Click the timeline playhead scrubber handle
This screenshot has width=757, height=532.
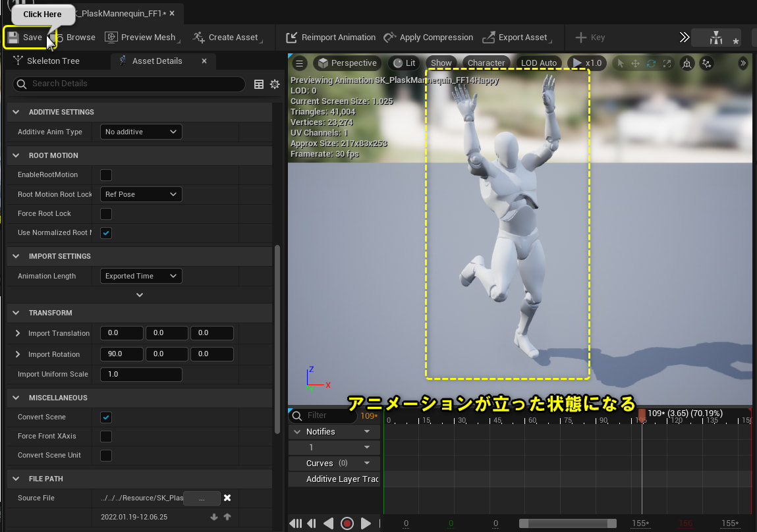[642, 415]
